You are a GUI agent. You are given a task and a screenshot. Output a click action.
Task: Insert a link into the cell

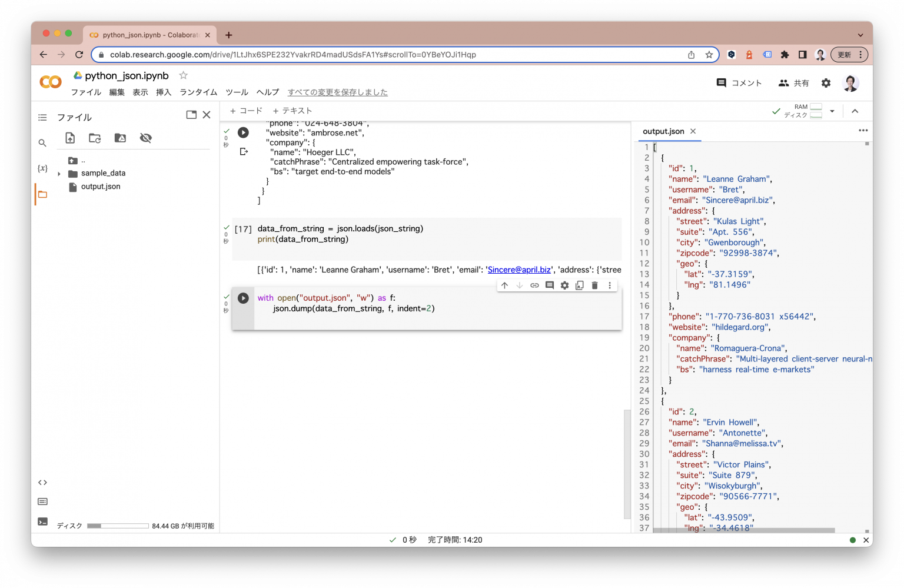point(534,285)
